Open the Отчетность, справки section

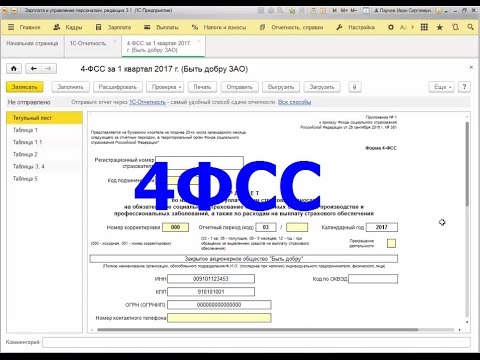pos(291,27)
